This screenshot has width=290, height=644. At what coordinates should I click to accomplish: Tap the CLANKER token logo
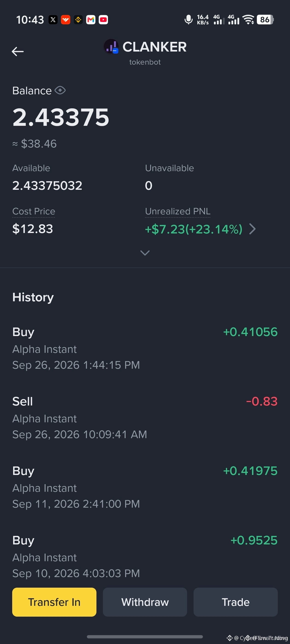111,46
